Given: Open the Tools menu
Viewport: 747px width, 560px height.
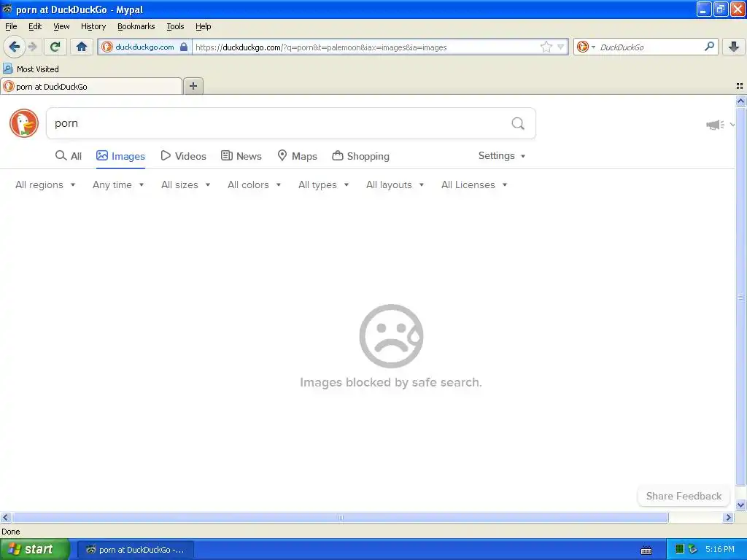Looking at the screenshot, I should 175,26.
